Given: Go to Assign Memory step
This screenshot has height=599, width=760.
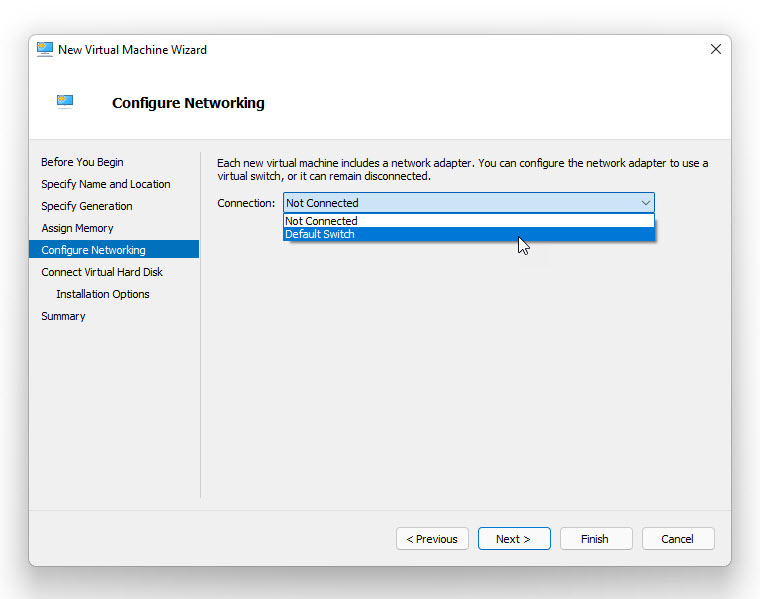Looking at the screenshot, I should (x=77, y=228).
